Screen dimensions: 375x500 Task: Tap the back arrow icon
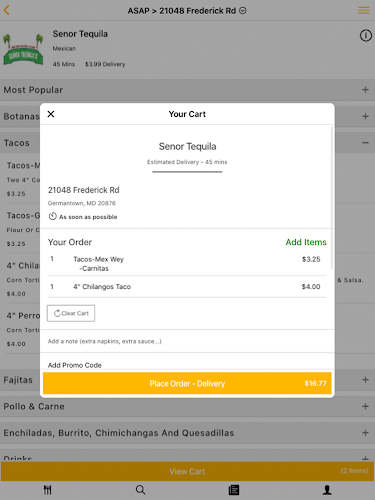point(6,10)
